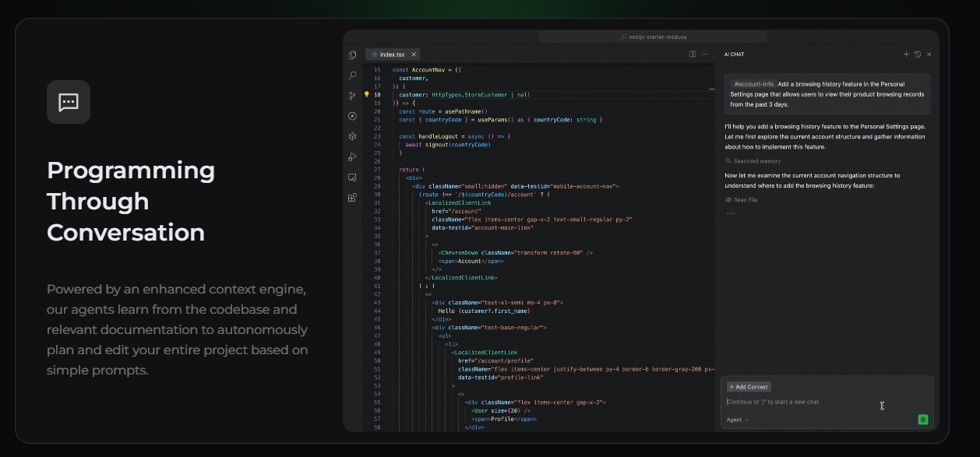Open the Extensions blocks icon
Screen dimensions: 980x457
point(353,198)
